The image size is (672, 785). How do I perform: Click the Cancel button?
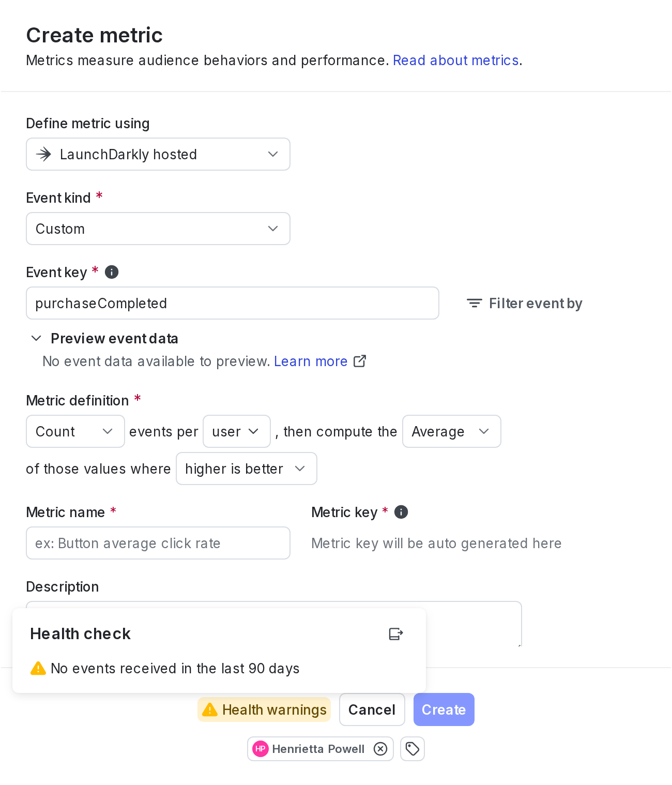click(372, 709)
